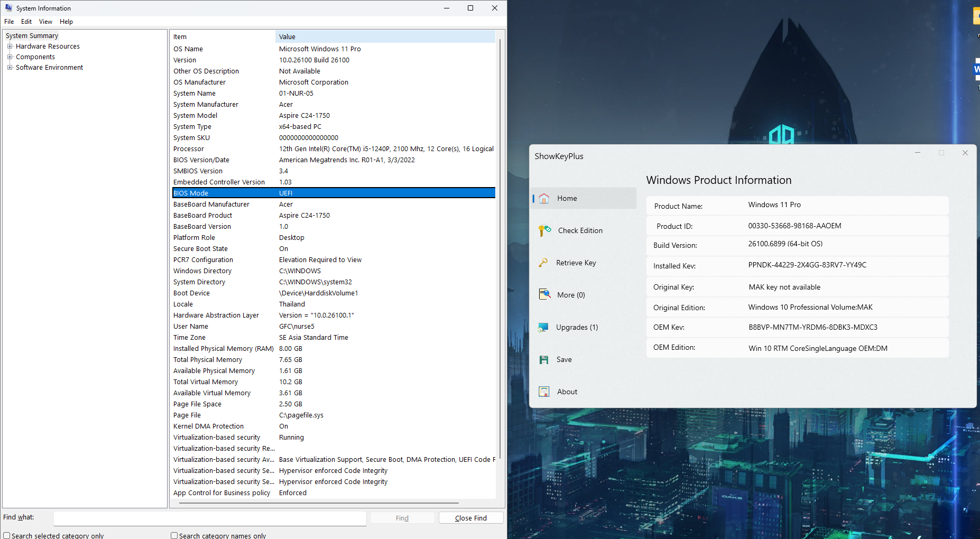Image resolution: width=980 pixels, height=539 pixels.
Task: Click the Home icon in ShowKeyPlus
Action: pyautogui.click(x=544, y=199)
